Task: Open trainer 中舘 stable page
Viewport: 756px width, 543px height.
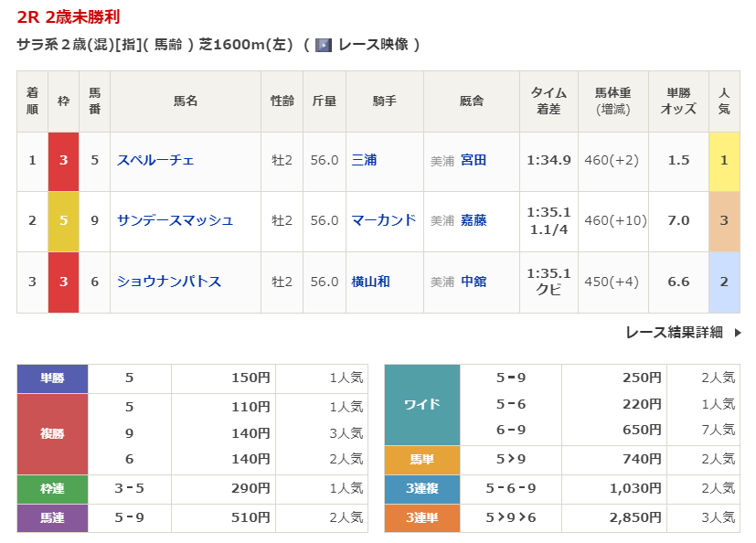Action: 474,282
